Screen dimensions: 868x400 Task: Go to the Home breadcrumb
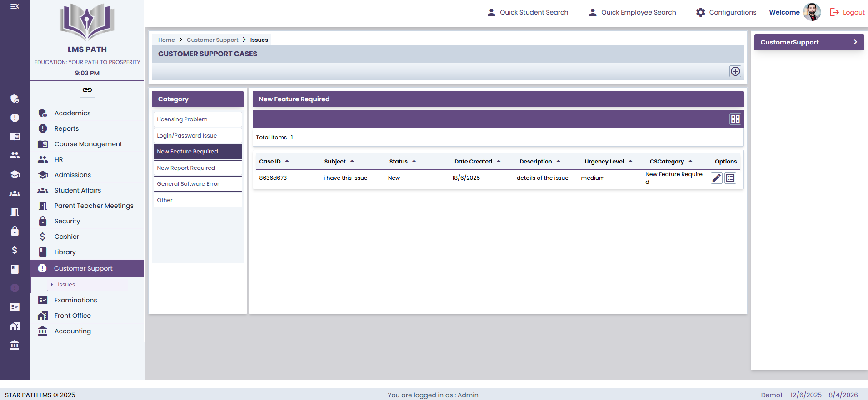(166, 40)
